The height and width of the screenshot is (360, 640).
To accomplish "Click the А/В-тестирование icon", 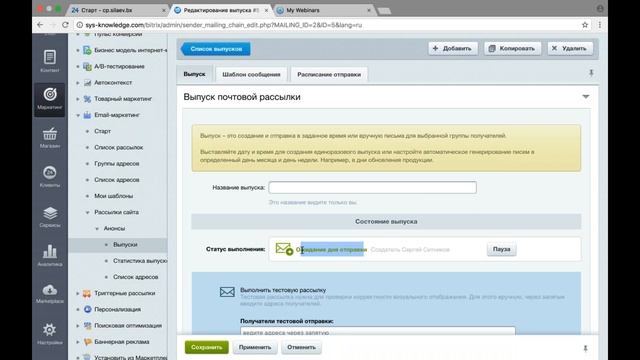I will tap(87, 66).
